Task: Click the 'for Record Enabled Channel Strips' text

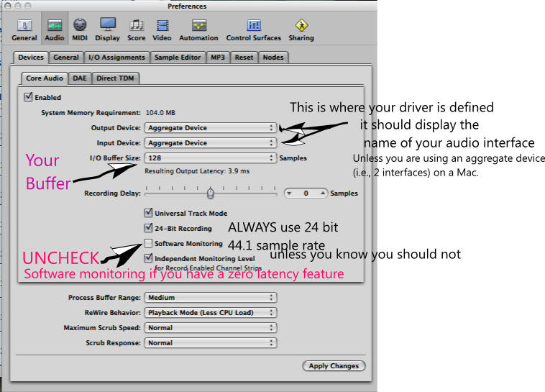Action: click(x=209, y=268)
